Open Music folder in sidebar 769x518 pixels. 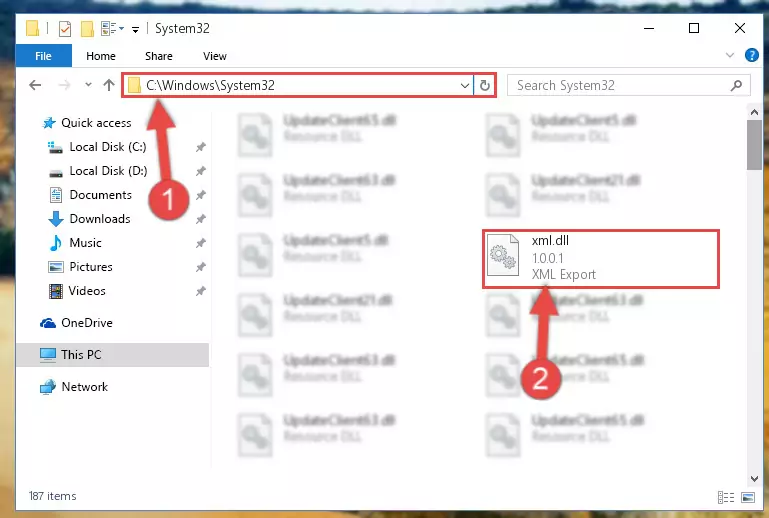coord(85,243)
